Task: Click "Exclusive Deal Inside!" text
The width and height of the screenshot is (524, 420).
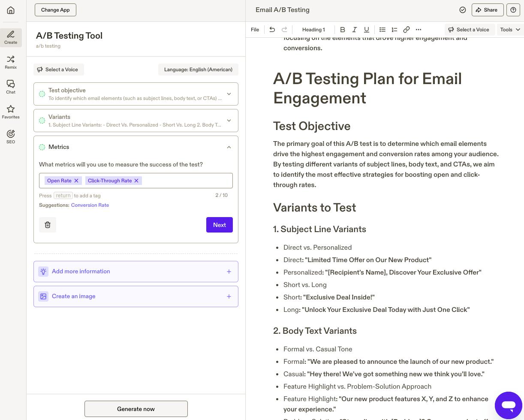Action: coord(339,297)
